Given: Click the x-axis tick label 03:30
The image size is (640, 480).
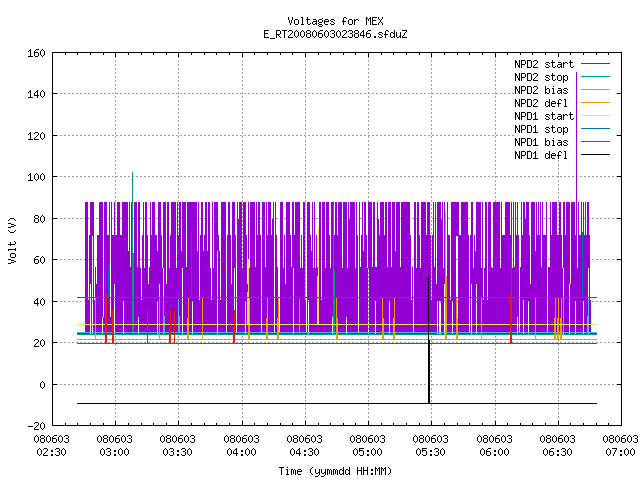Looking at the screenshot, I should click(x=178, y=452).
